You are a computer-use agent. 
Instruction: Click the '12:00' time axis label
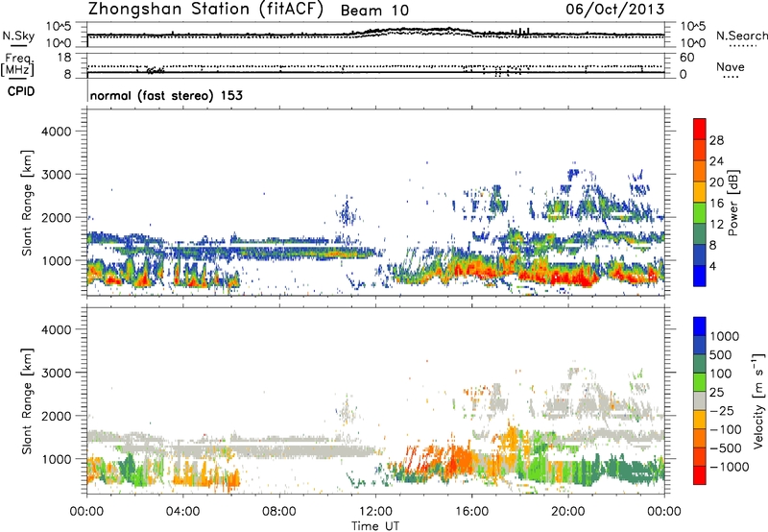tap(375, 512)
